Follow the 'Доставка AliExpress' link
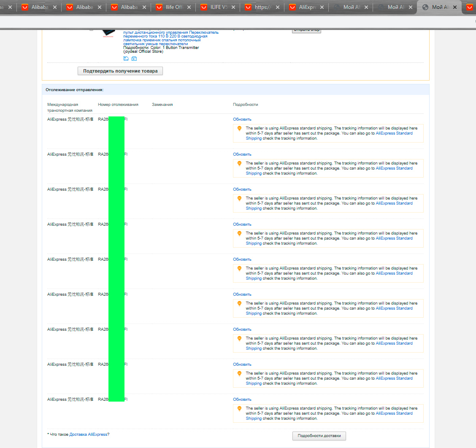The width and height of the screenshot is (476, 448). point(88,435)
